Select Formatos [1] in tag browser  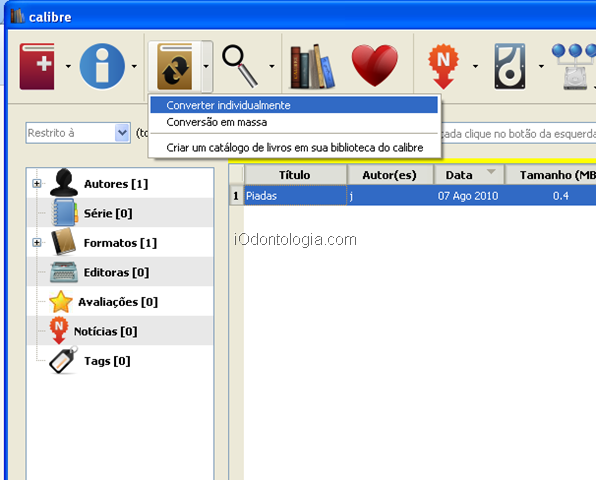tap(120, 243)
